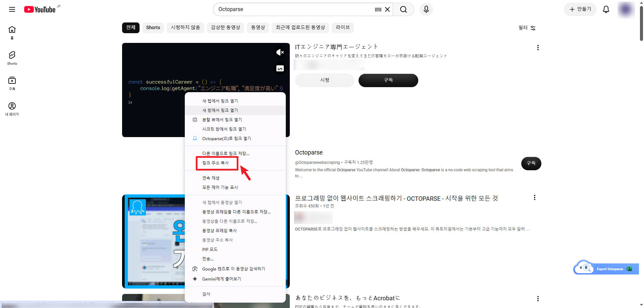Choose 동영상 프레임 복사

tap(235, 231)
